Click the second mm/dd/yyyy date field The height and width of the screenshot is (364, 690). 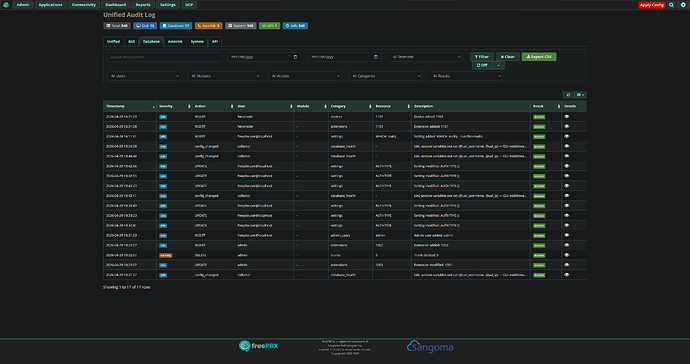[x=344, y=57]
